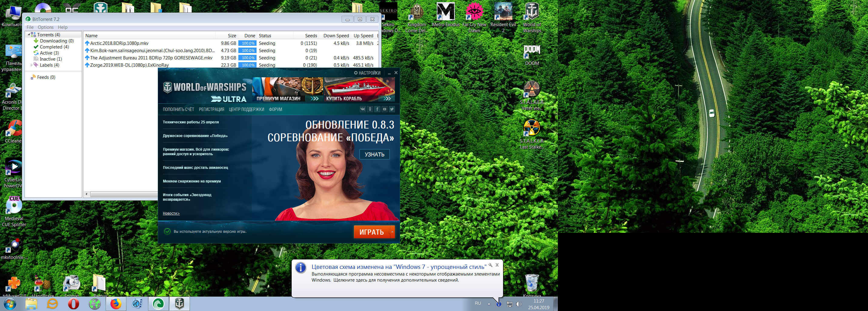Image resolution: width=868 pixels, height=311 pixels.
Task: Open the BitTorrent Help menu
Action: (63, 27)
